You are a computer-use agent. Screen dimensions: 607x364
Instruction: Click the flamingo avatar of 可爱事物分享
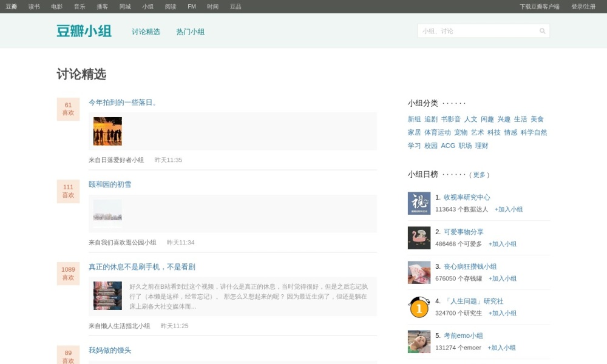pos(419,237)
